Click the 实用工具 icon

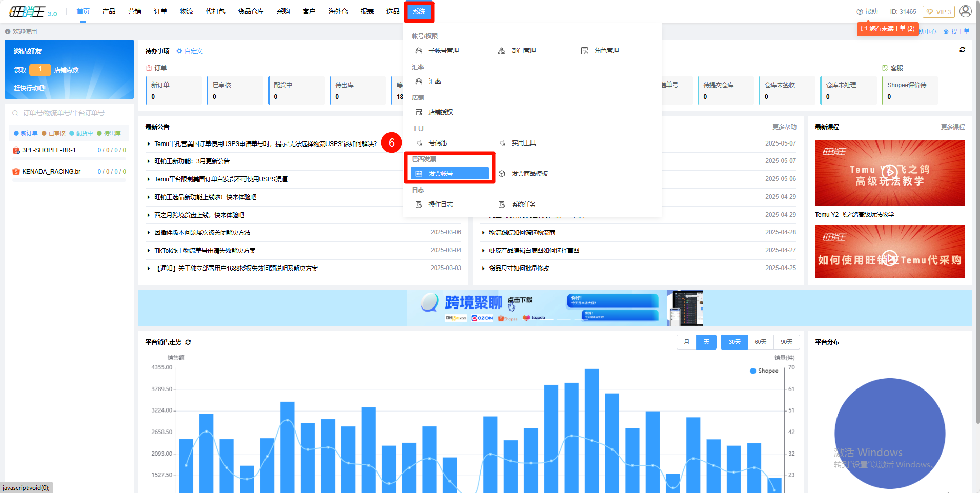(502, 143)
